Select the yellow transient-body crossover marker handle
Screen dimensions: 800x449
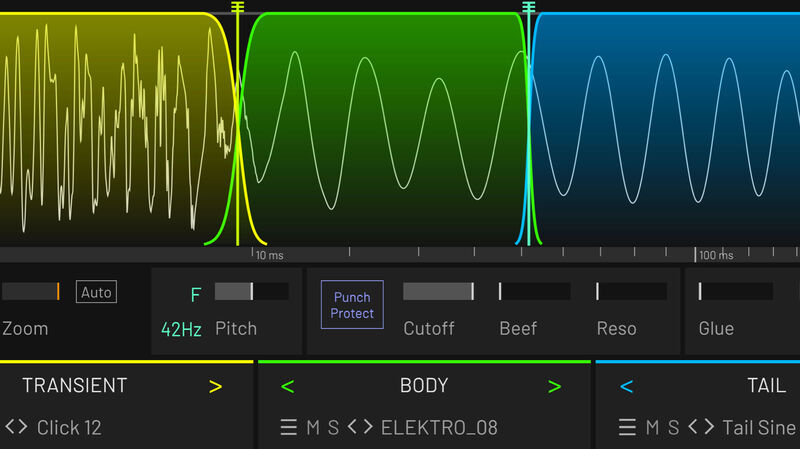coord(237,8)
